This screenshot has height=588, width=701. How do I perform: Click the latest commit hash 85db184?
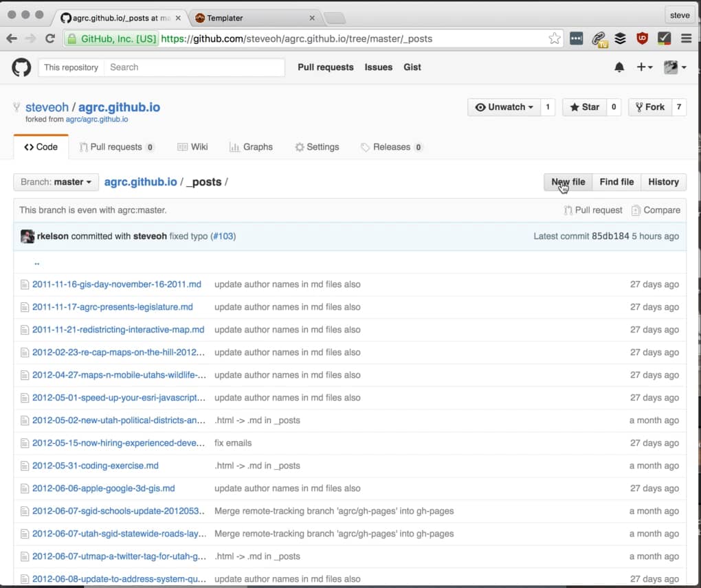pyautogui.click(x=610, y=236)
